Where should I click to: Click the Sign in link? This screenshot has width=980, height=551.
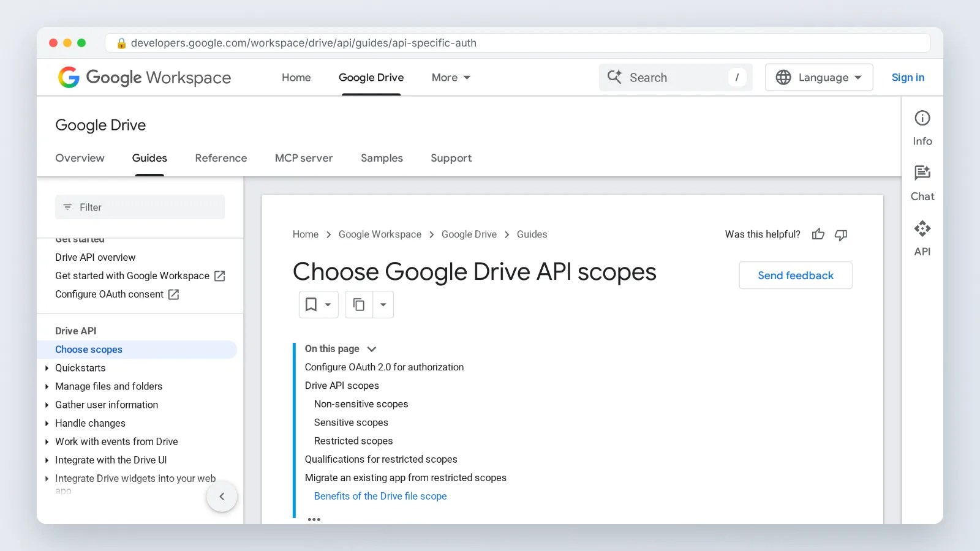[908, 77]
